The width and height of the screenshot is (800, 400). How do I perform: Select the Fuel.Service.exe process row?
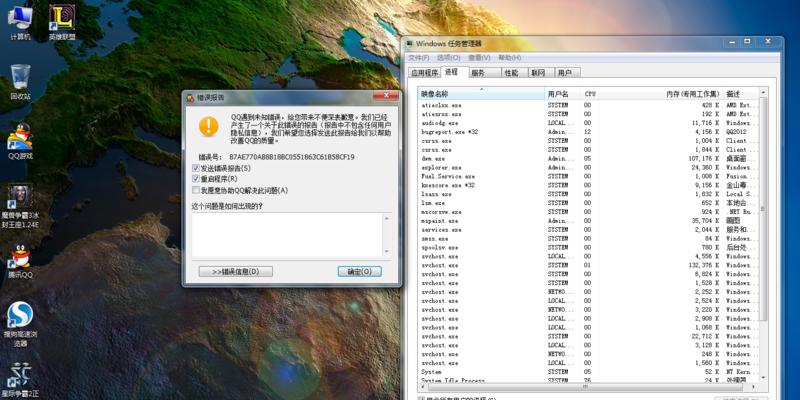[x=588, y=176]
